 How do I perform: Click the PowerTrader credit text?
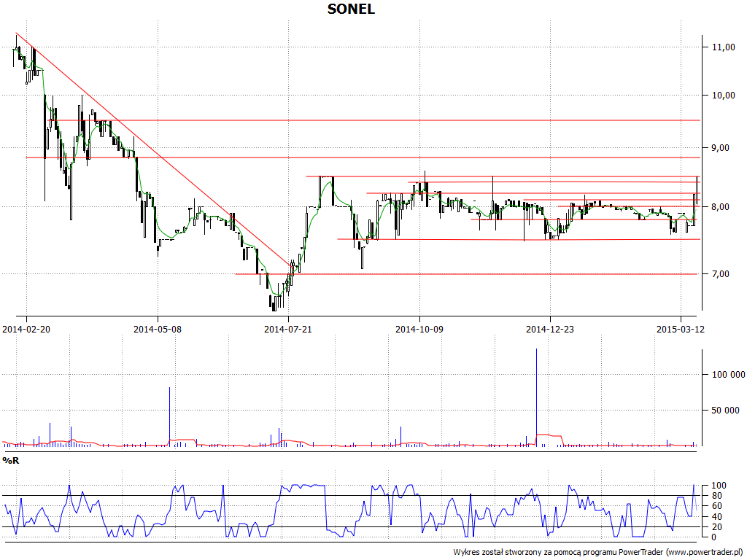tap(598, 553)
